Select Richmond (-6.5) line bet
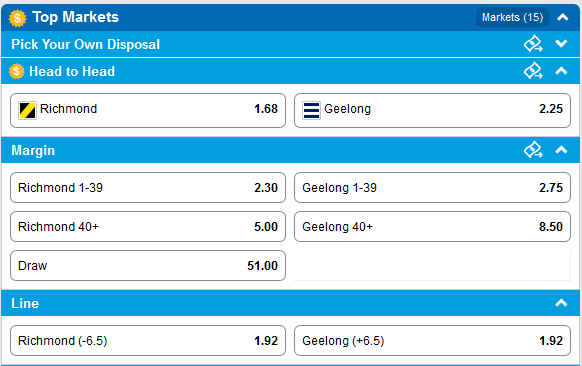This screenshot has height=366, width=582. tap(148, 340)
